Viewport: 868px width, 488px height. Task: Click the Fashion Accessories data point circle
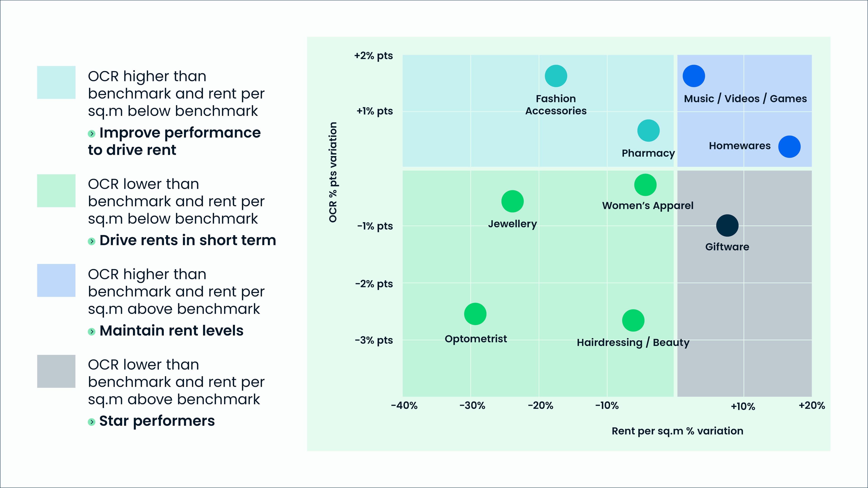coord(556,76)
